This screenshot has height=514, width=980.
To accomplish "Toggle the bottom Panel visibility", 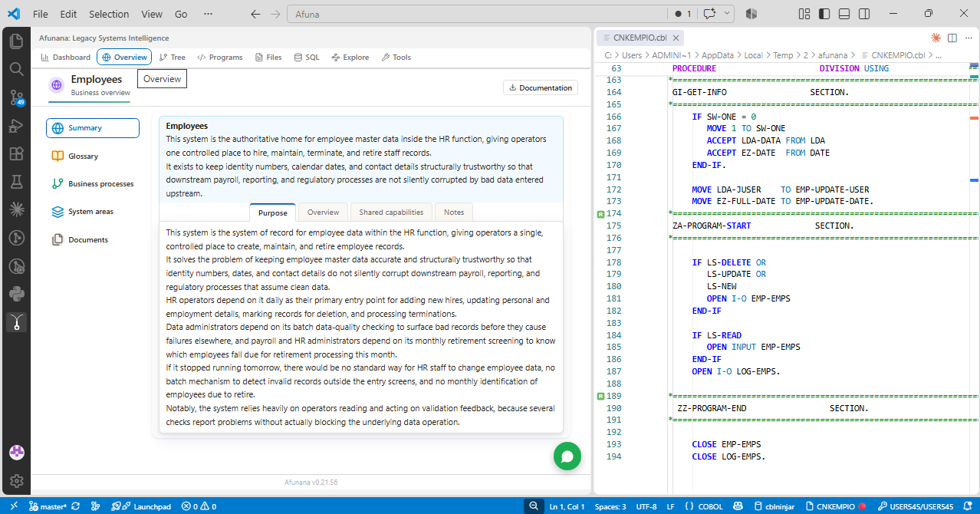I will click(844, 14).
